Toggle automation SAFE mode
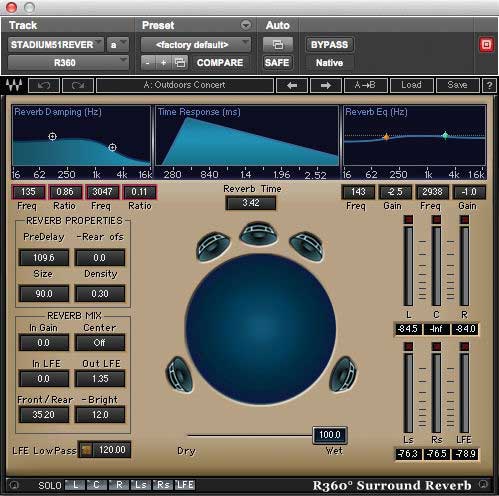The height and width of the screenshot is (496, 499). (277, 63)
